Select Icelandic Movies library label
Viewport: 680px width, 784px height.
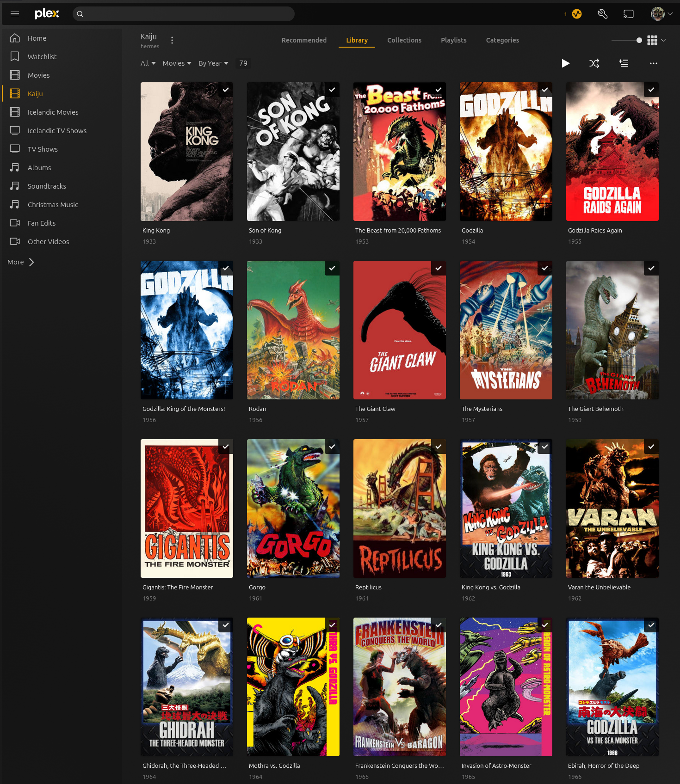click(x=53, y=112)
